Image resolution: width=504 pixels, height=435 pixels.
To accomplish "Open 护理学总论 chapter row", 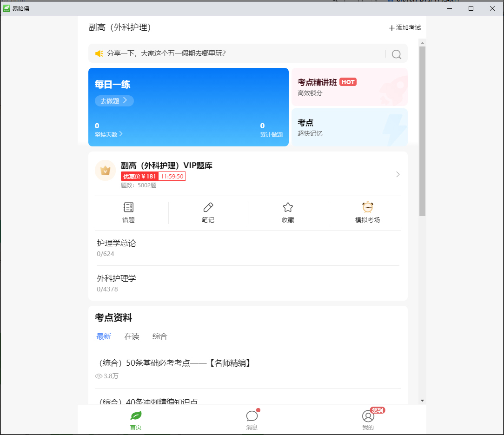I will tap(248, 248).
